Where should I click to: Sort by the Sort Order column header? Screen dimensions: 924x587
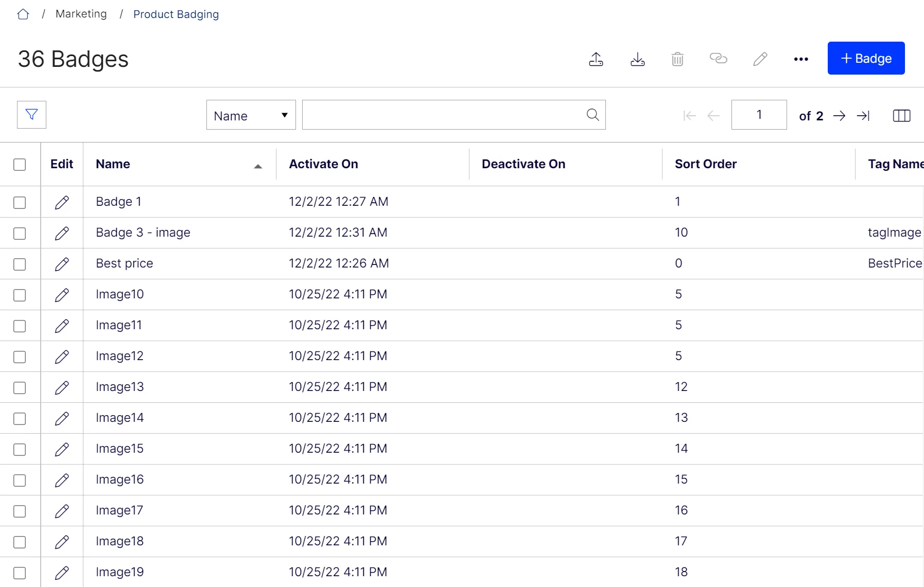coord(705,164)
